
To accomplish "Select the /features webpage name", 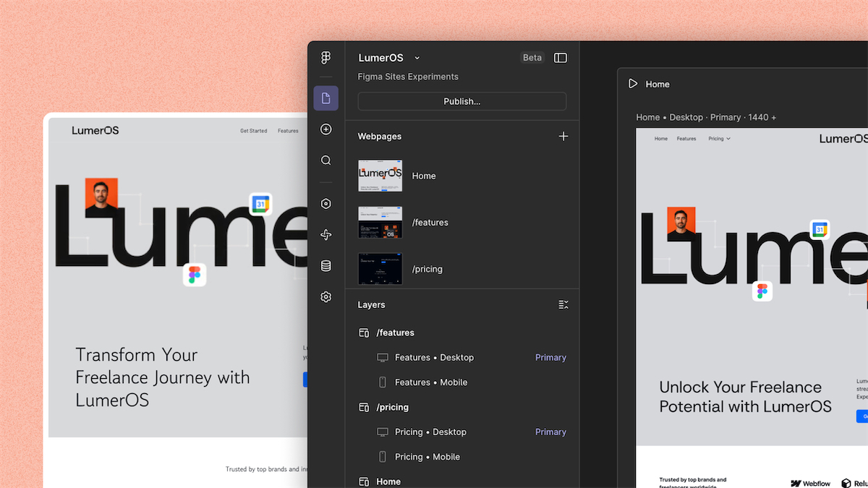I will [x=430, y=223].
